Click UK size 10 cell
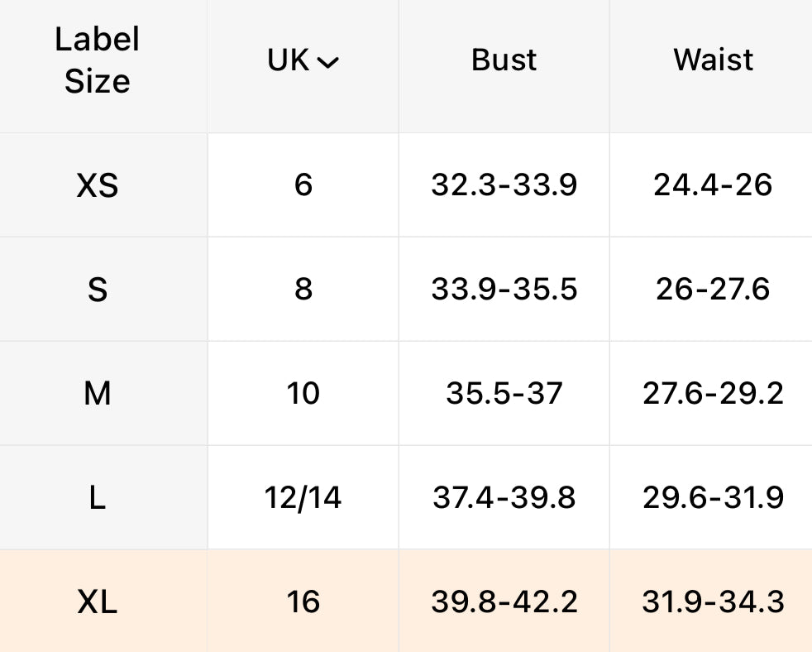Image resolution: width=812 pixels, height=652 pixels. pos(303,394)
